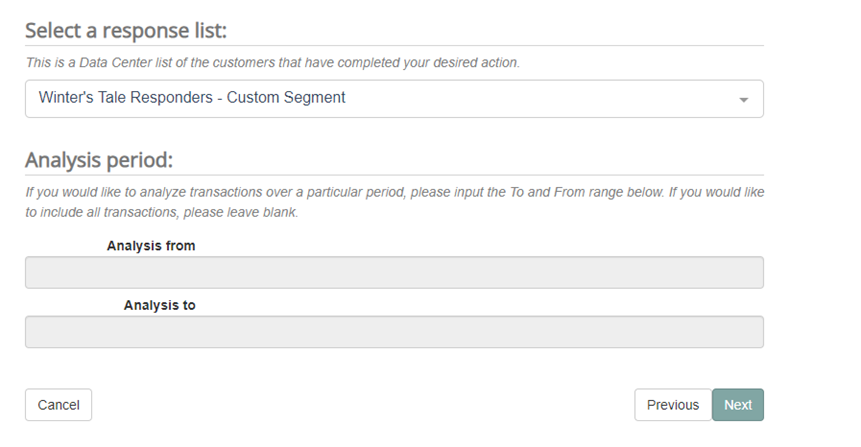Viewport: 861px width, 447px height.
Task: Click the Analysis from date field
Action: point(394,273)
